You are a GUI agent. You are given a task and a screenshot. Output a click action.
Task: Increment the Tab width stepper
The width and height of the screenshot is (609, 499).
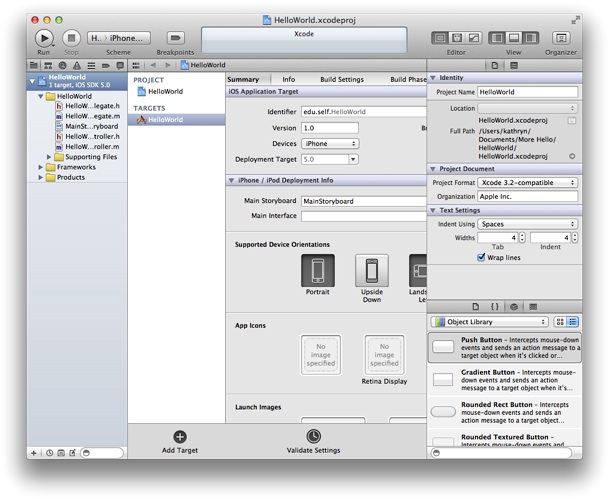point(522,235)
